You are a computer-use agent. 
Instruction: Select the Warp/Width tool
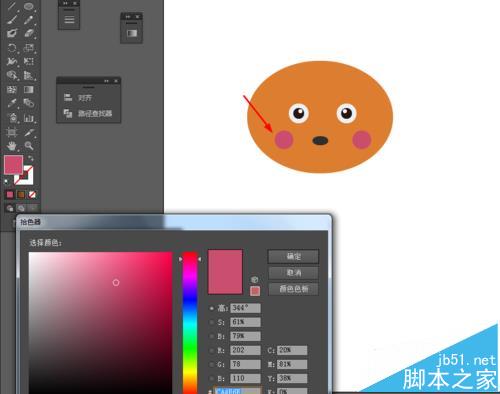pos(12,61)
